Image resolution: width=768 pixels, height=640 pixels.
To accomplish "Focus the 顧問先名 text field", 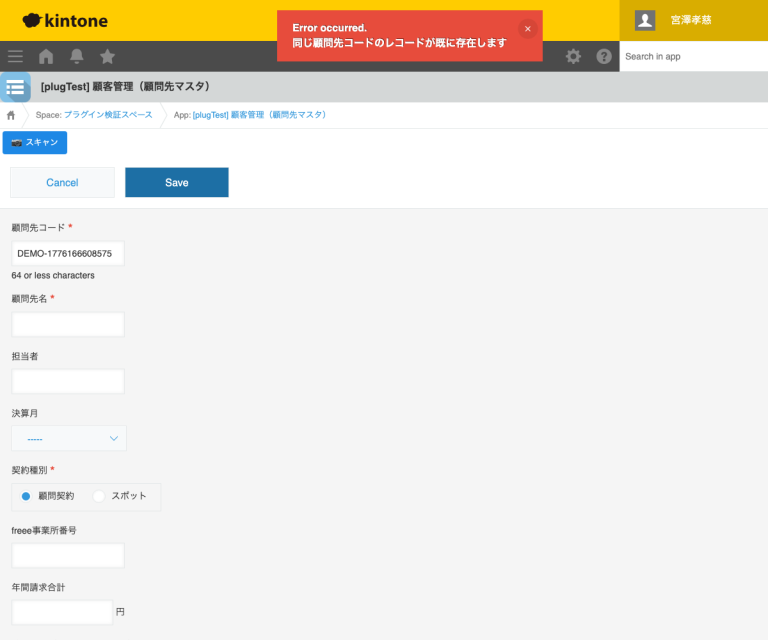I will coord(68,324).
